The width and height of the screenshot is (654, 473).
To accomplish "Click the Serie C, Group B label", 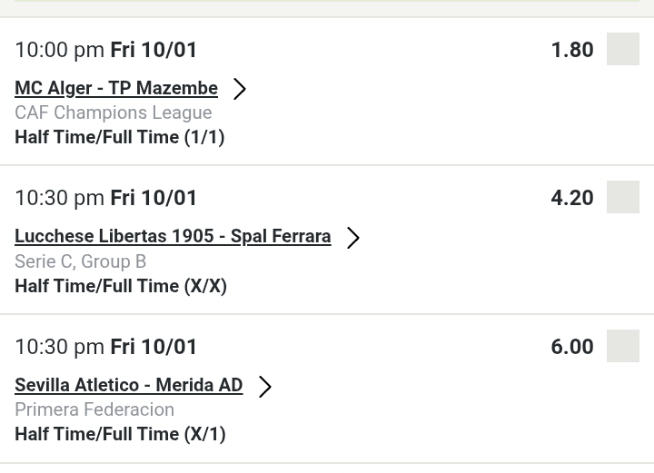I will tap(80, 263).
